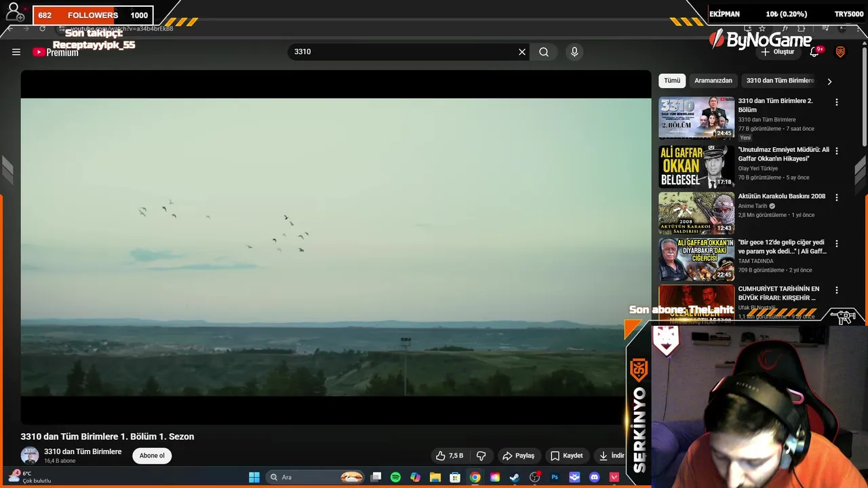Viewport: 868px width, 488px height.
Task: Reload the page in the browser toolbar
Action: pyautogui.click(x=42, y=28)
